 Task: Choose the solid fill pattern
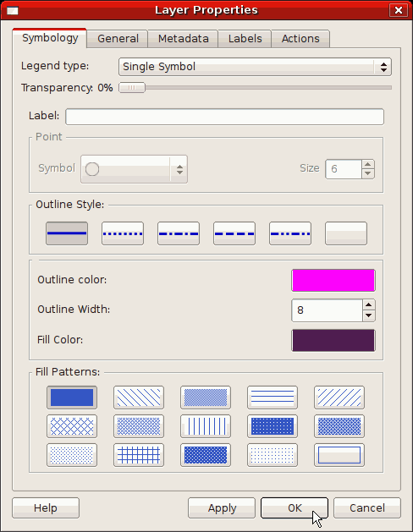[72, 398]
